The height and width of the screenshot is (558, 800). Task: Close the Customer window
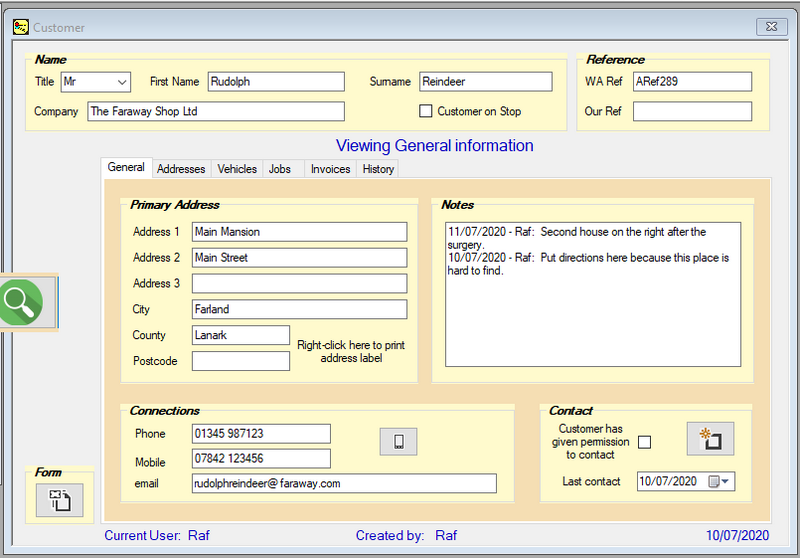point(771,27)
